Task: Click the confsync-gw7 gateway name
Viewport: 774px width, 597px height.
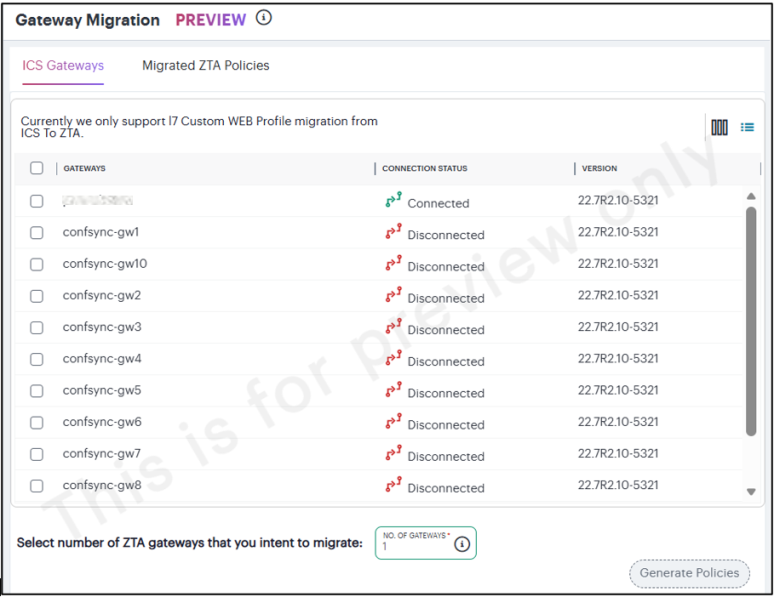Action: (x=102, y=453)
